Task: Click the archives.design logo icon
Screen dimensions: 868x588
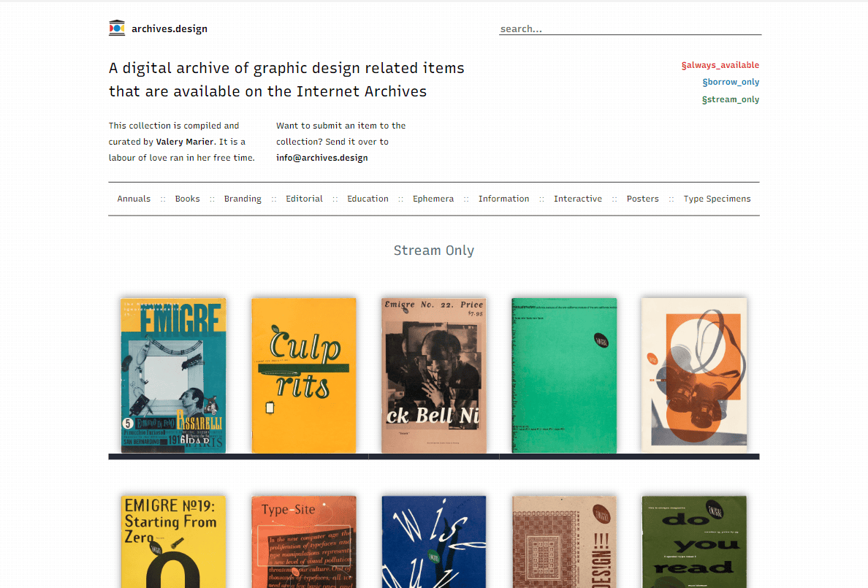Action: click(115, 27)
